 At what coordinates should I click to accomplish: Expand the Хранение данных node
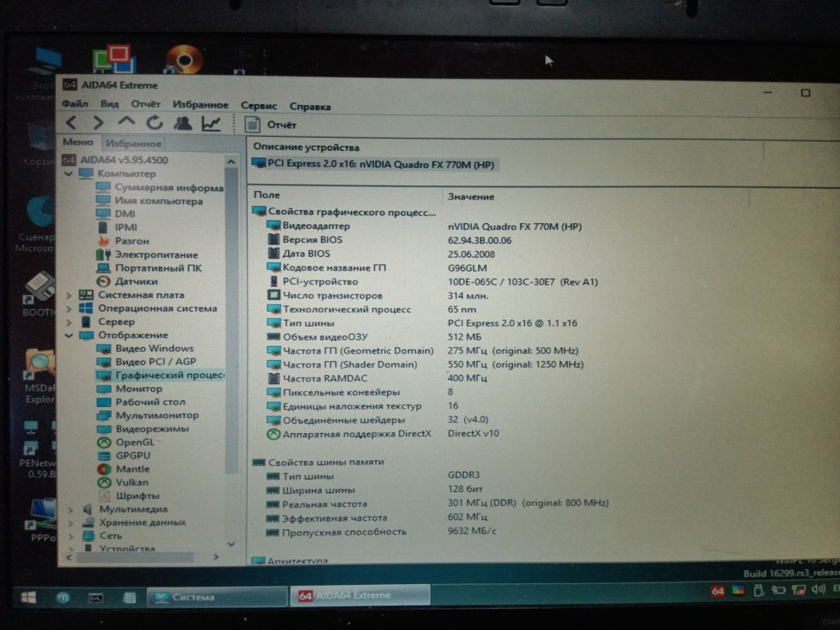pos(70,523)
